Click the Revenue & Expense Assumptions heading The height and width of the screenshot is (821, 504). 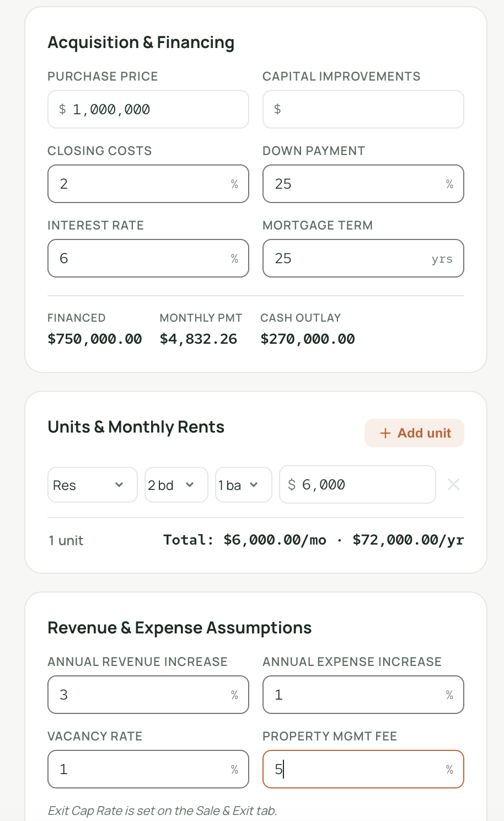coord(180,628)
